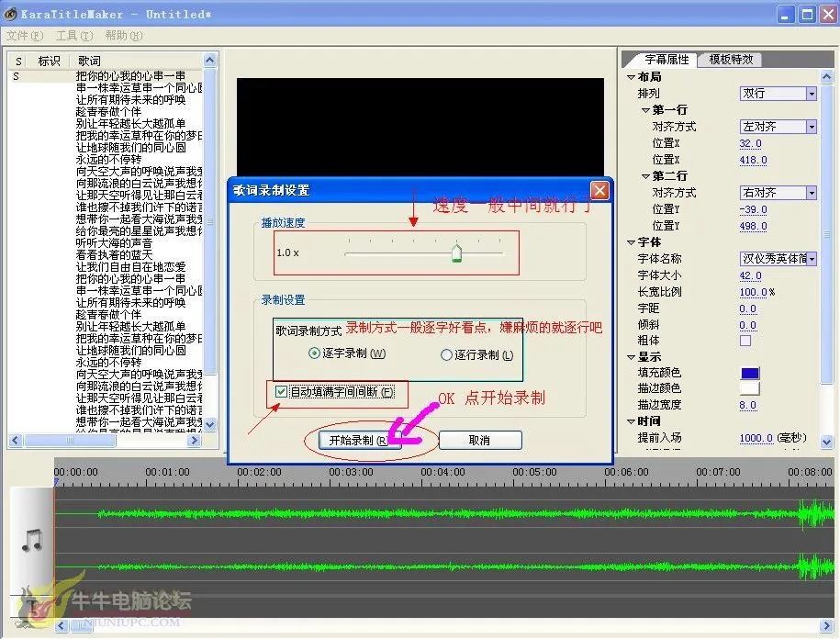This screenshot has width=840, height=639.
Task: Collapse the 布局 section
Action: pyautogui.click(x=630, y=77)
